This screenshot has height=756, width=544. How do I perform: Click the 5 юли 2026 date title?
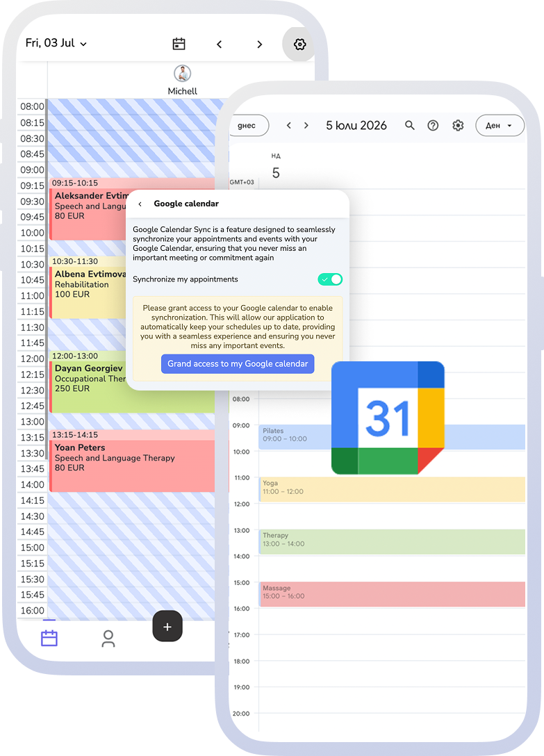click(x=356, y=125)
